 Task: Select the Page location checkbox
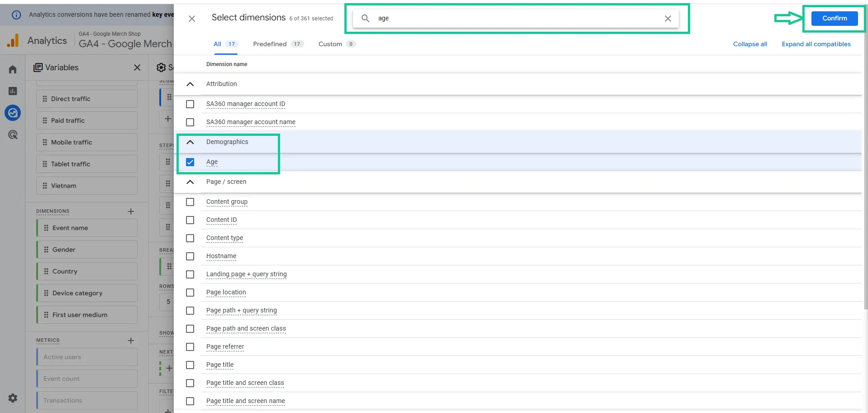(190, 293)
